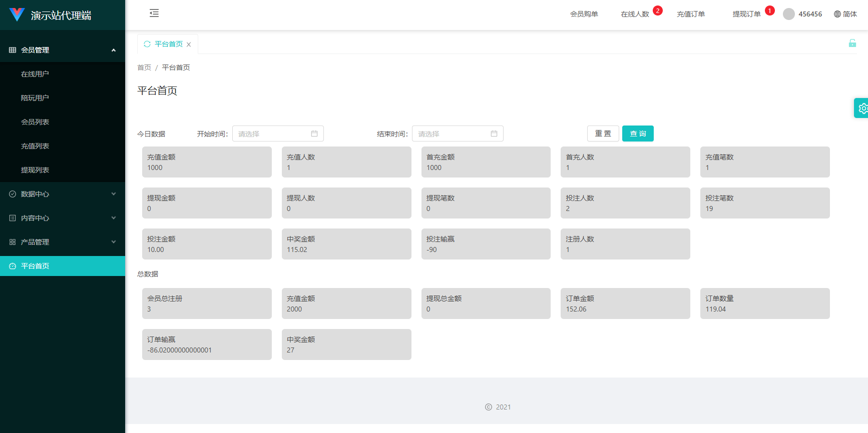The image size is (868, 433).
Task: Click 首页 in the breadcrumb
Action: 144,67
